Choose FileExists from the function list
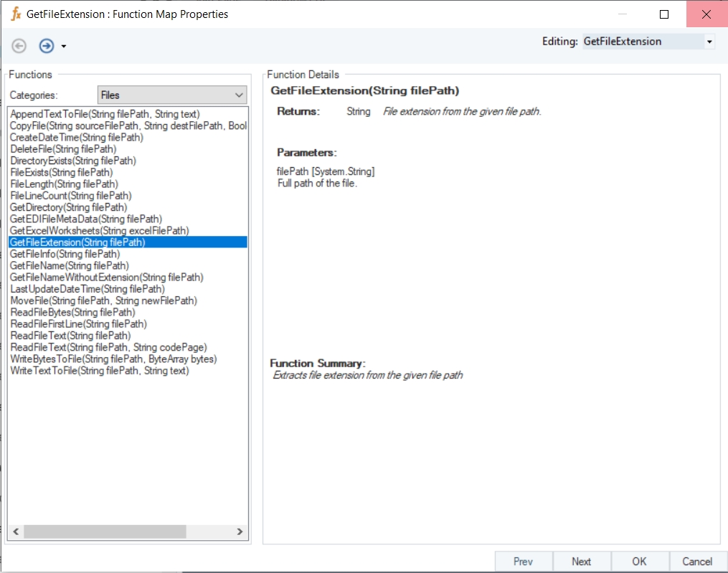Viewport: 728px width, 573px height. click(62, 172)
